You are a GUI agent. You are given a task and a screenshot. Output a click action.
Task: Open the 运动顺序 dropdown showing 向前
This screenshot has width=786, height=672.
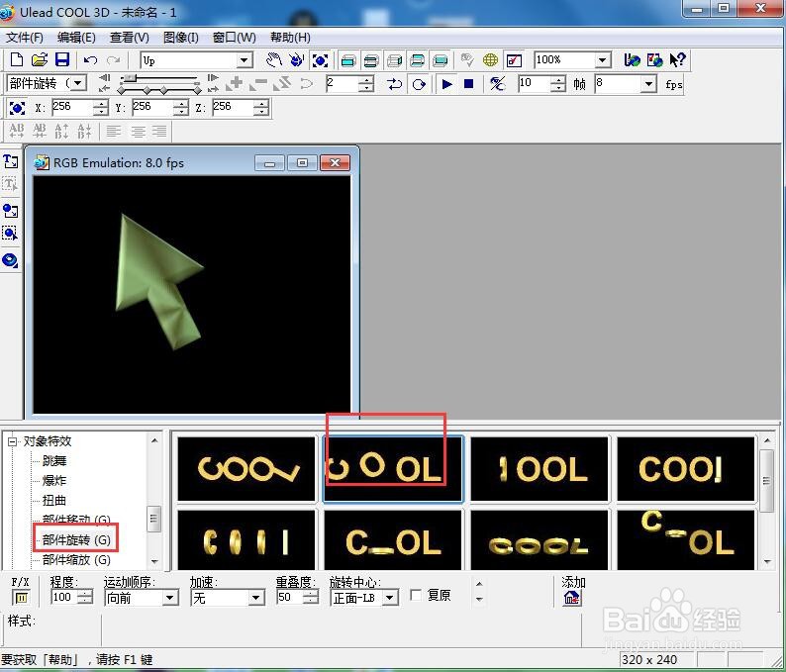coord(170,598)
